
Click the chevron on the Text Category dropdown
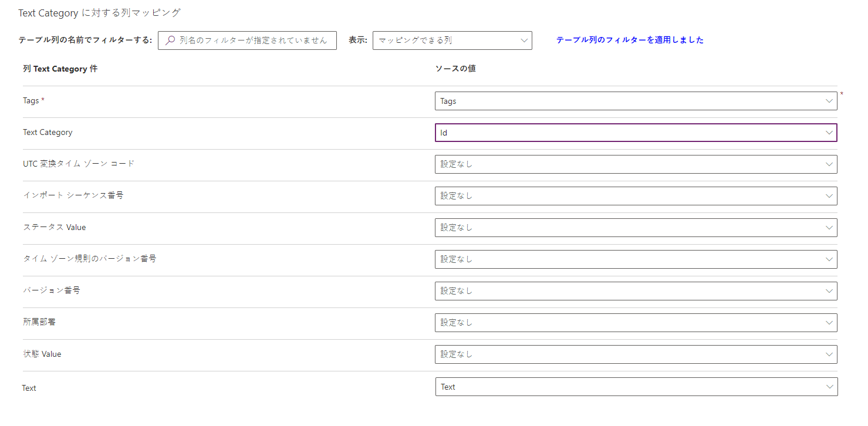click(829, 132)
